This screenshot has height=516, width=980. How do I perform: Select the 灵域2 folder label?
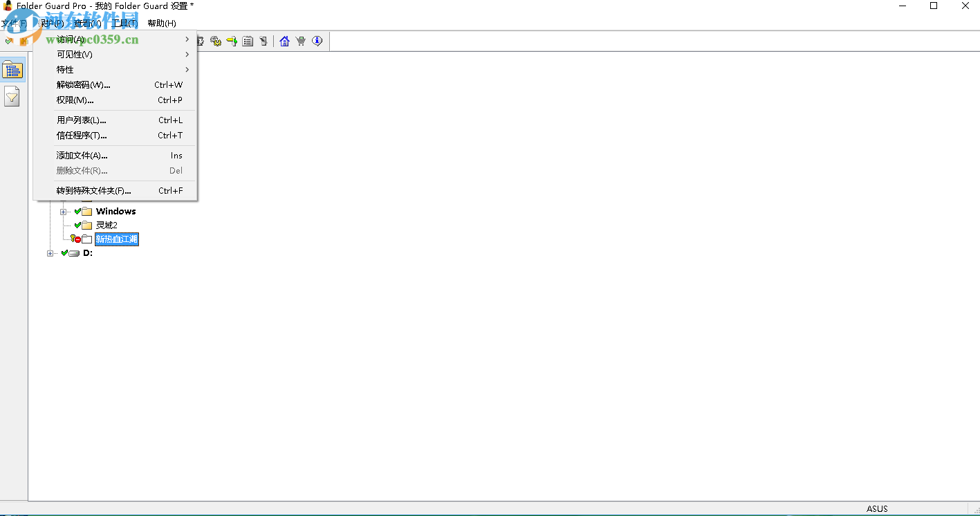coord(107,225)
